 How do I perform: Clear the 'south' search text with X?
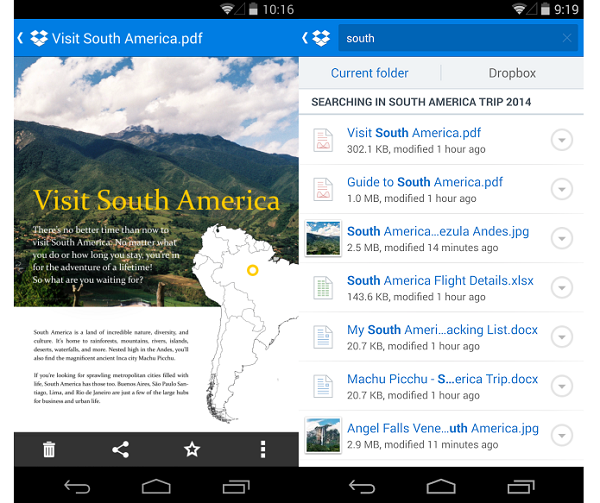567,38
